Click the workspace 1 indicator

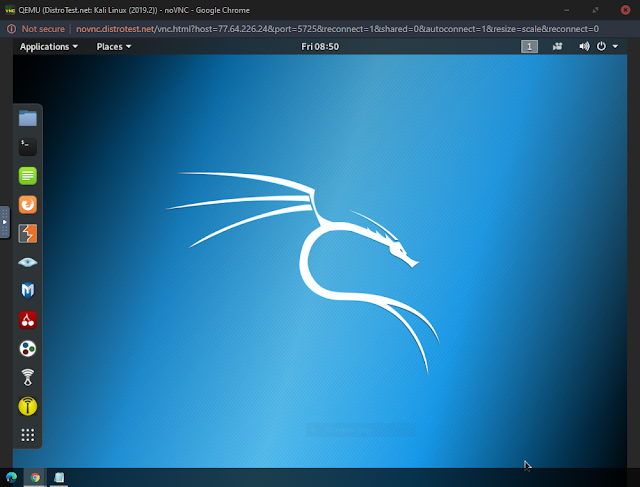pos(529,47)
